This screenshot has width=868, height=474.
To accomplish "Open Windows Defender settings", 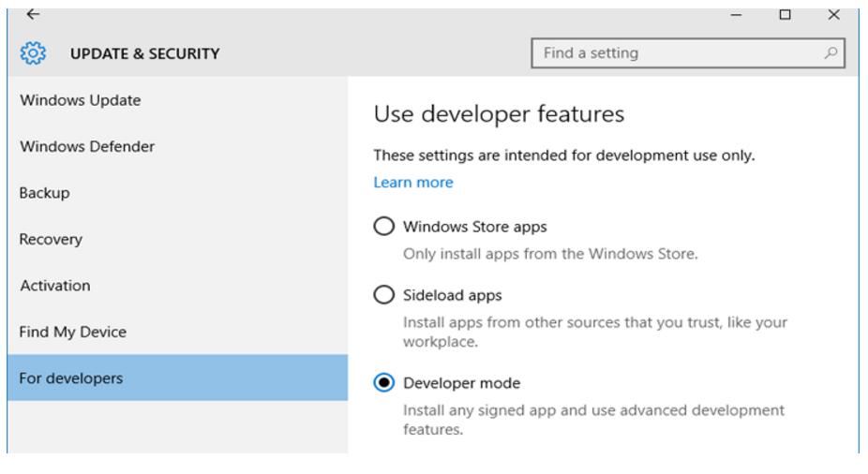I will [177, 146].
